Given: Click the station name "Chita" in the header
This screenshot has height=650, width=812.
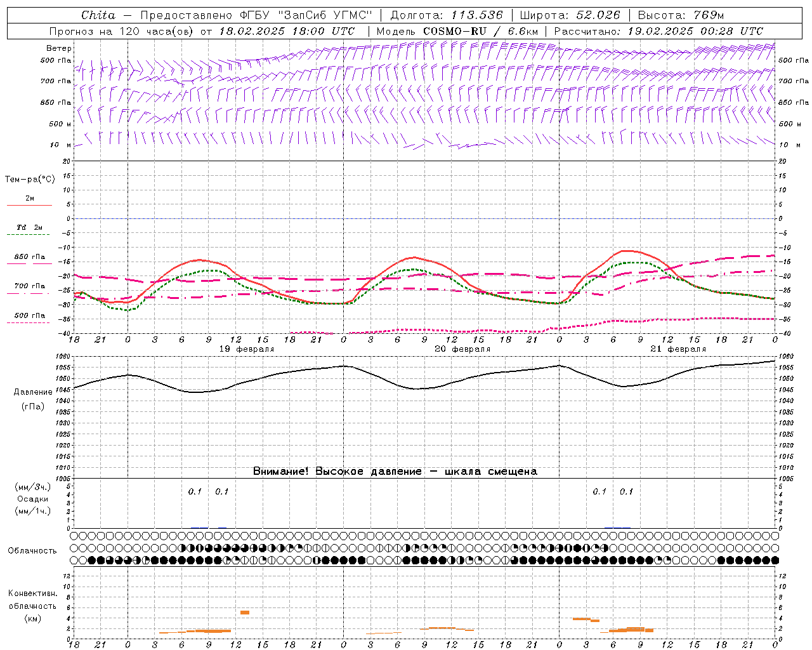Looking at the screenshot, I should coord(98,15).
